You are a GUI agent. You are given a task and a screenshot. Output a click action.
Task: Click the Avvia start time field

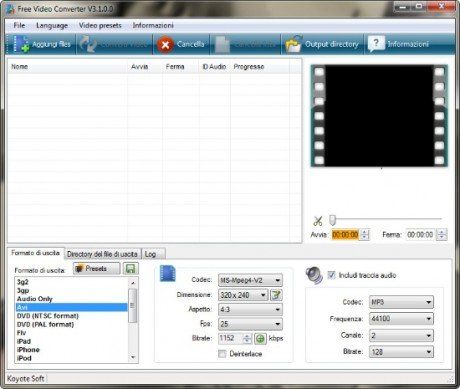click(345, 235)
